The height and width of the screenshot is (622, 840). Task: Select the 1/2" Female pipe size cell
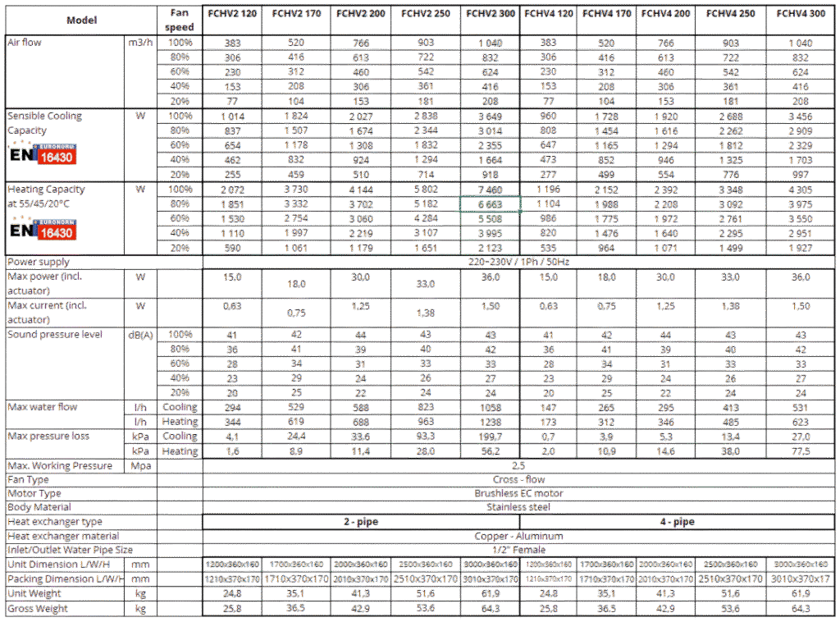(518, 550)
